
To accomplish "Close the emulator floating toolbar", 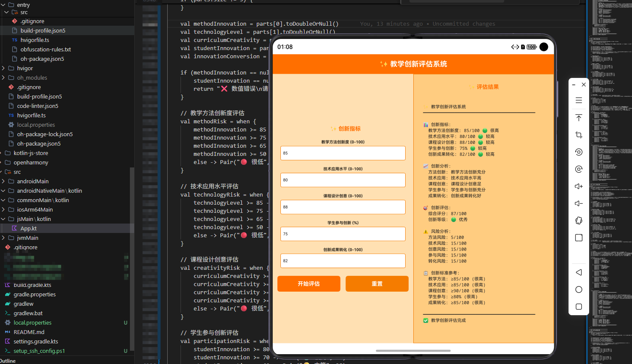I will click(584, 85).
